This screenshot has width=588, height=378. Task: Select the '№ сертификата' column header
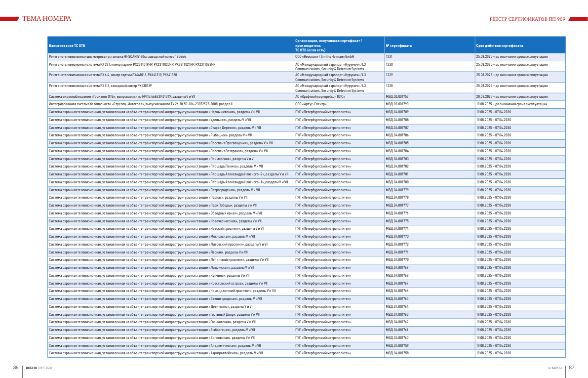398,46
